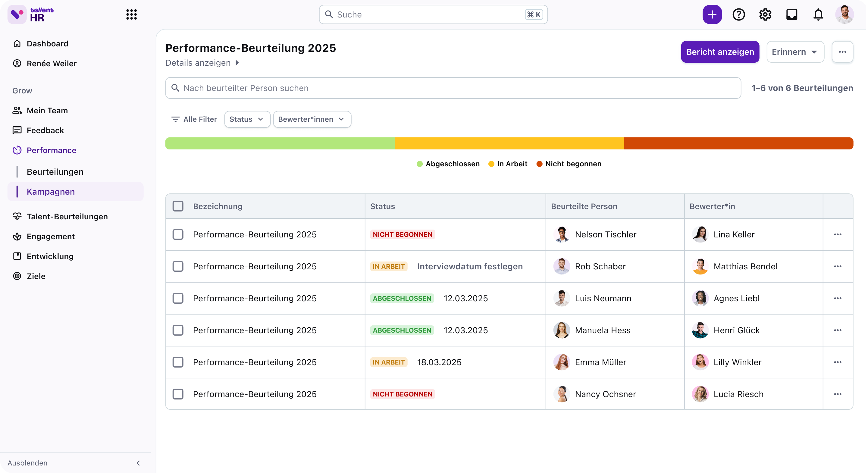Click Bericht anzeigen button

[x=720, y=52]
